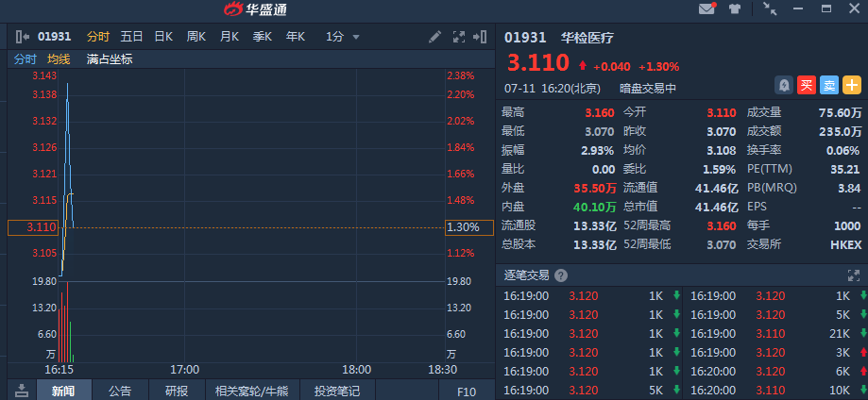Click the current price 3.110
Viewport: 868px width, 400px height.
pos(538,62)
